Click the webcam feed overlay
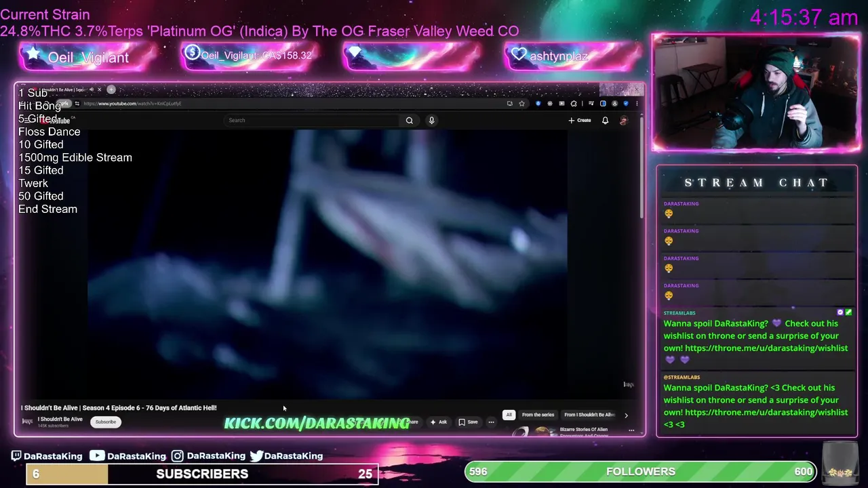 (x=756, y=93)
